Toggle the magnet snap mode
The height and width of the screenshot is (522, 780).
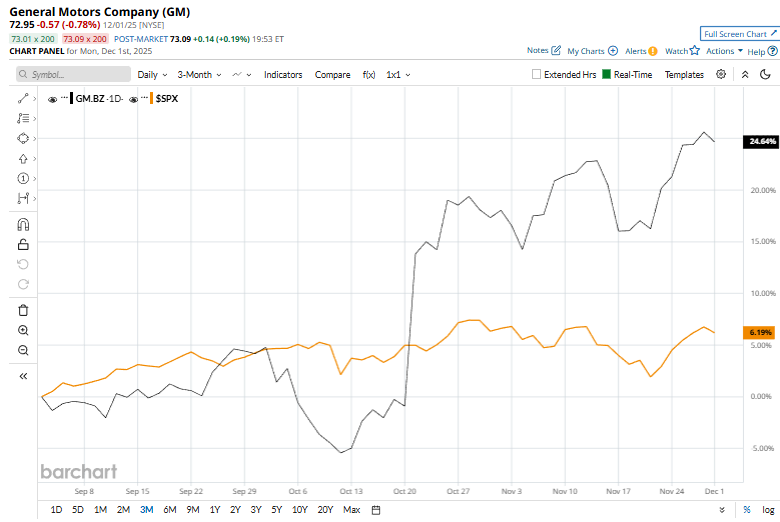point(23,225)
